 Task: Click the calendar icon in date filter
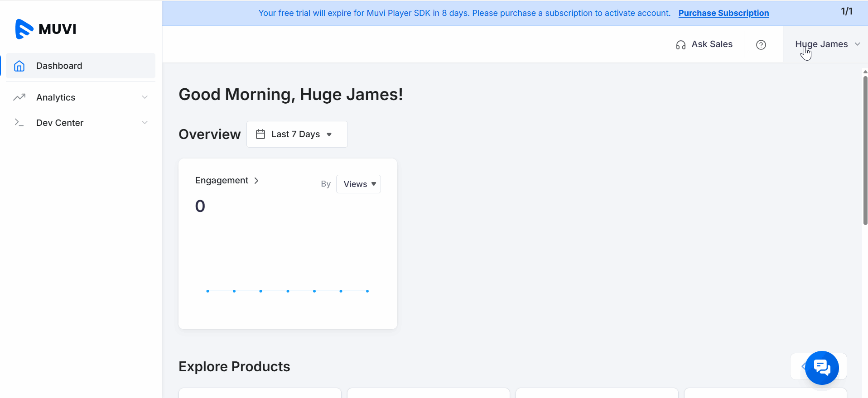260,134
